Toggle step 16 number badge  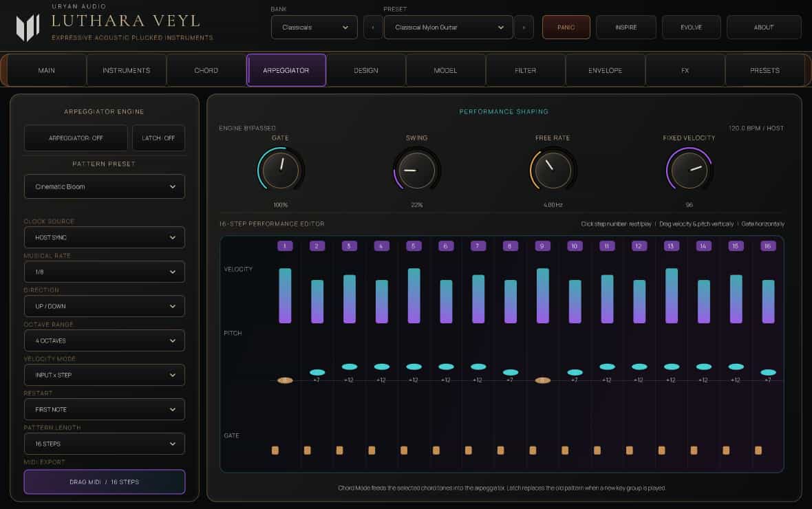pos(768,246)
